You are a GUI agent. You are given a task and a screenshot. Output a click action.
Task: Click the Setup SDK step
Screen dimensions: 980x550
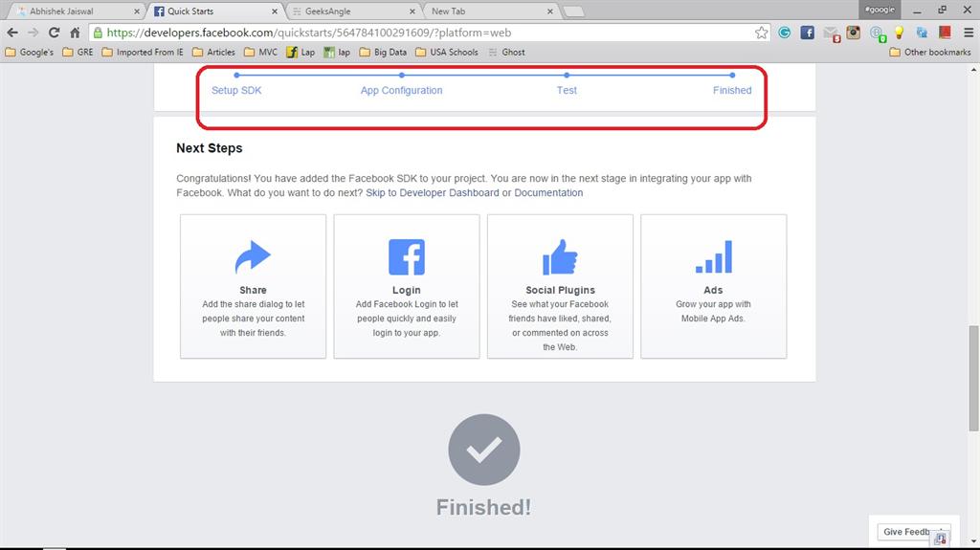(236, 90)
